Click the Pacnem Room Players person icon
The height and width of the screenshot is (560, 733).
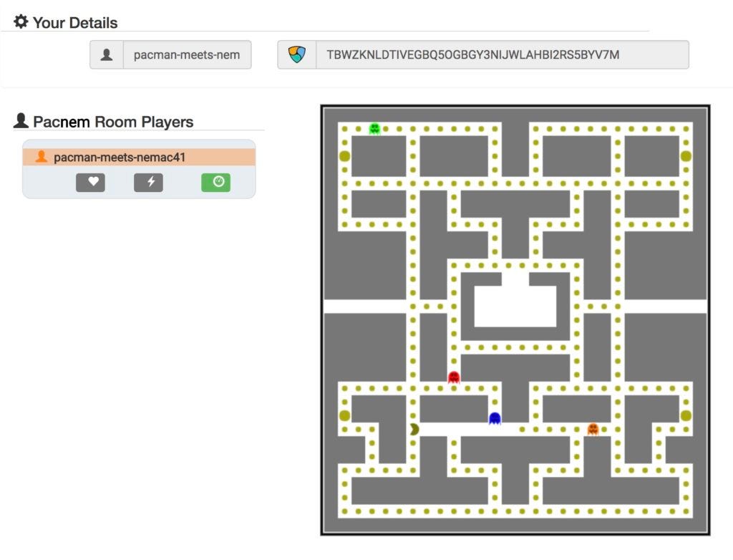pyautogui.click(x=21, y=121)
